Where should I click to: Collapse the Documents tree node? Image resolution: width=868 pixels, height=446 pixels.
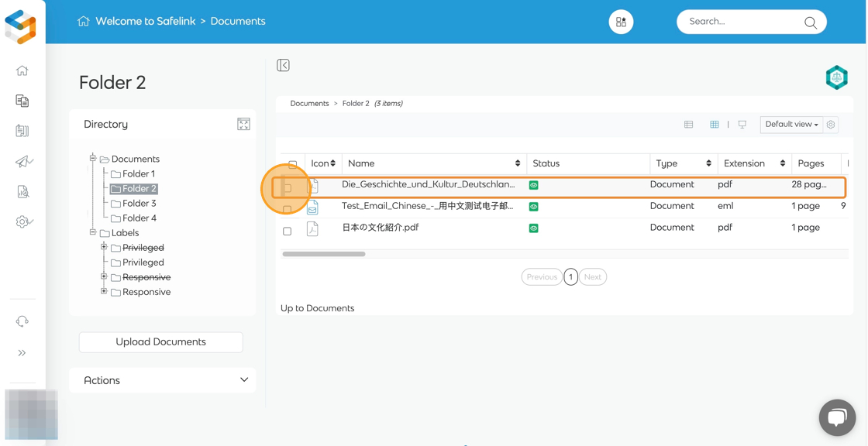click(x=93, y=159)
